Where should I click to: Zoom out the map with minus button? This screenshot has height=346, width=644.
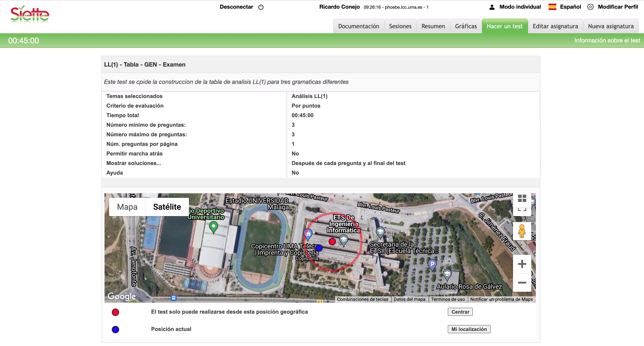522,282
